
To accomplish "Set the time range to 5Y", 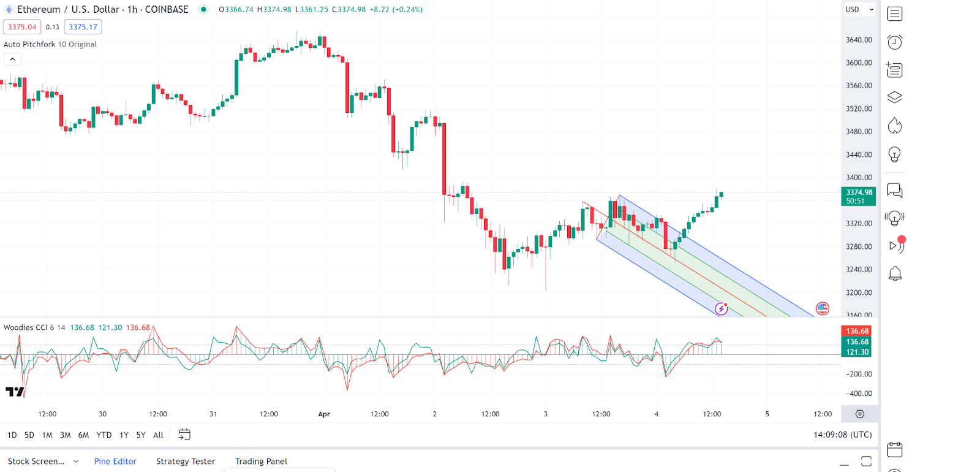I will point(141,435).
